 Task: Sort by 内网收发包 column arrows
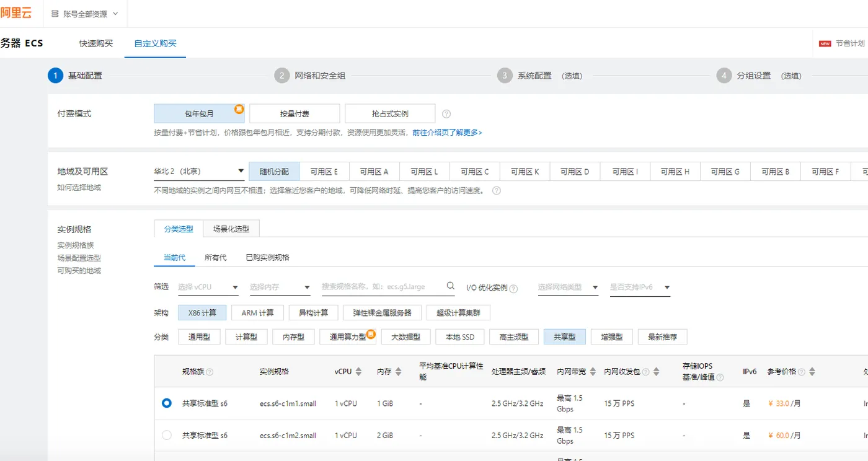tap(657, 372)
